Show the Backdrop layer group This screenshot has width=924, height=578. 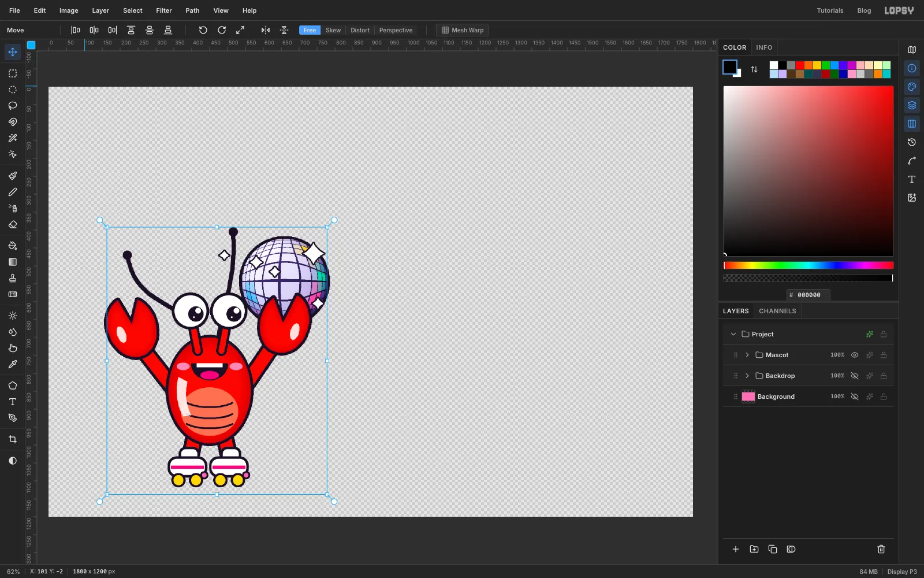(x=855, y=376)
